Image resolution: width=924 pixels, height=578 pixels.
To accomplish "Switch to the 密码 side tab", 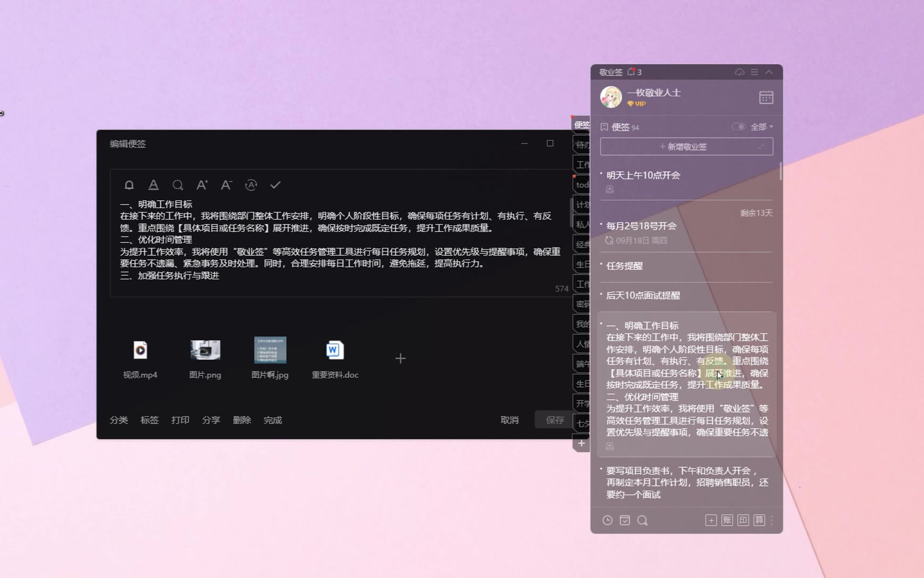I will tap(581, 304).
